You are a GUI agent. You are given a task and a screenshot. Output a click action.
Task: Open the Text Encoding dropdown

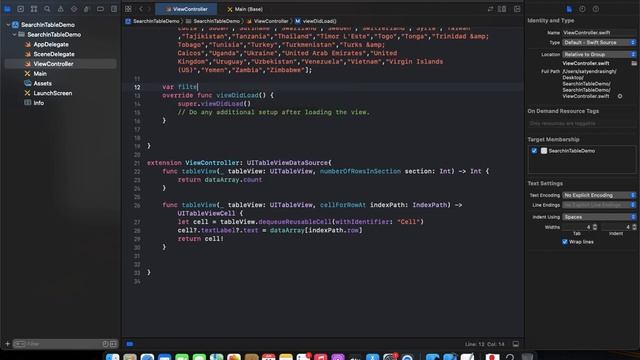(599, 195)
